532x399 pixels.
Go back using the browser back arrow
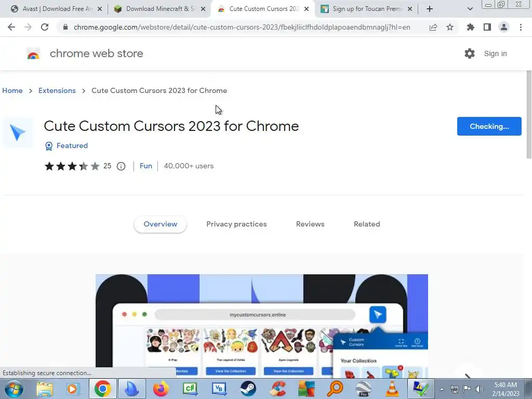tap(11, 27)
